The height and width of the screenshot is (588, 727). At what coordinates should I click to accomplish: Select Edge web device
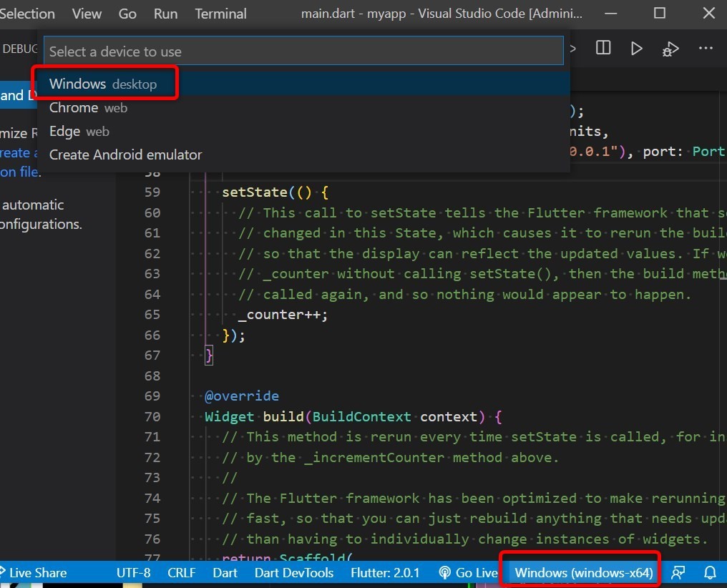[x=303, y=131]
